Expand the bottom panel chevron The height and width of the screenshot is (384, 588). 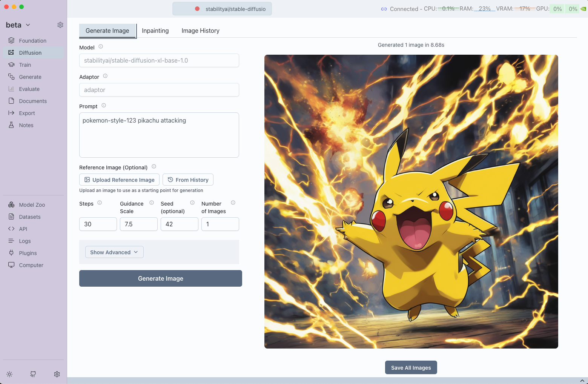(582, 381)
